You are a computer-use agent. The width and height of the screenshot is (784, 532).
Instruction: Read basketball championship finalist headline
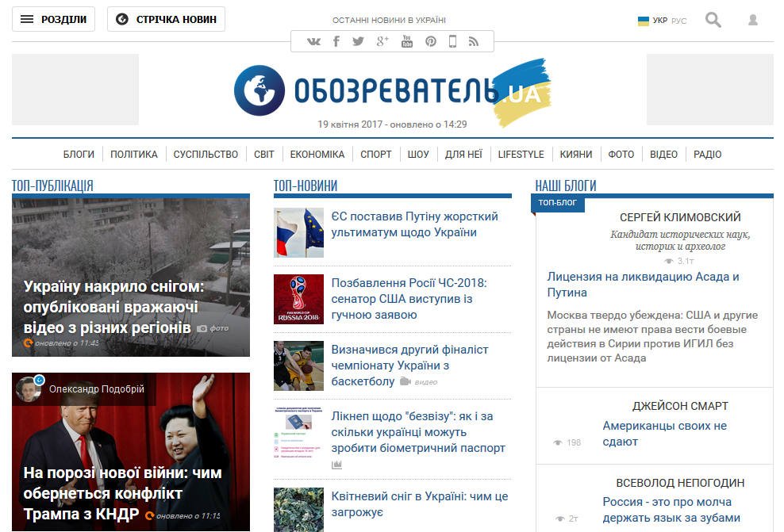(x=409, y=366)
